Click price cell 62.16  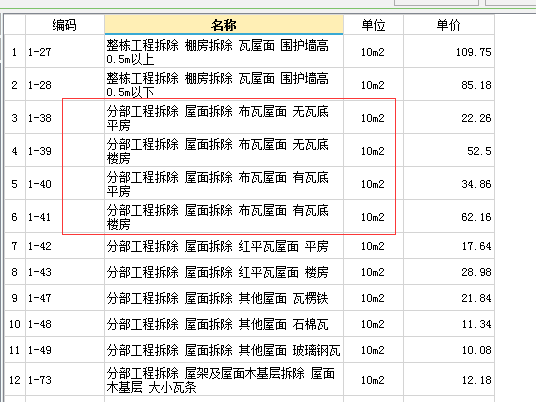pos(449,217)
